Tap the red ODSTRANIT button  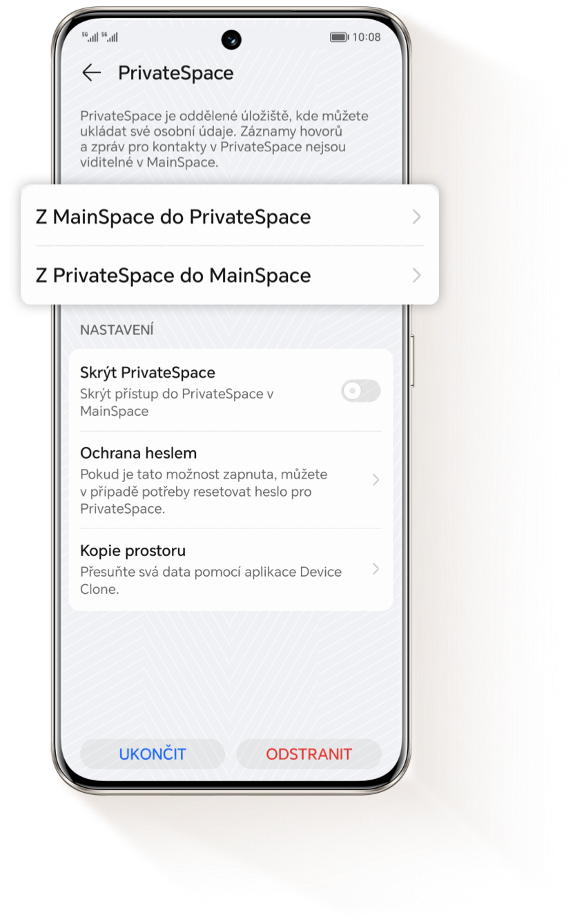click(x=309, y=754)
